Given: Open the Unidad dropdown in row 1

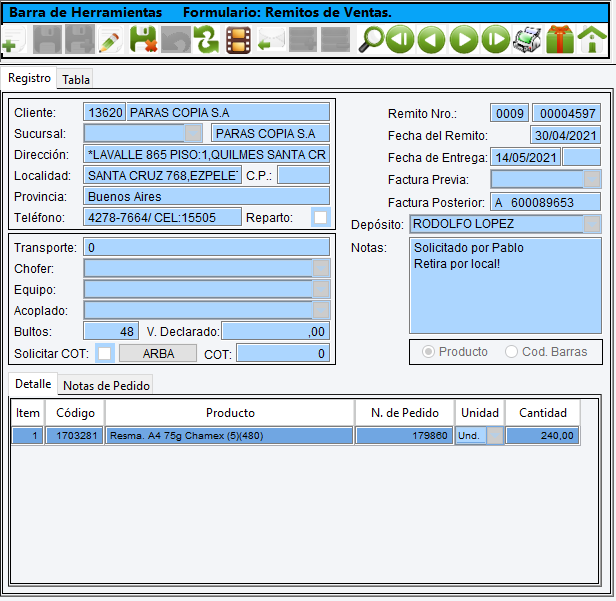Looking at the screenshot, I should click(495, 436).
